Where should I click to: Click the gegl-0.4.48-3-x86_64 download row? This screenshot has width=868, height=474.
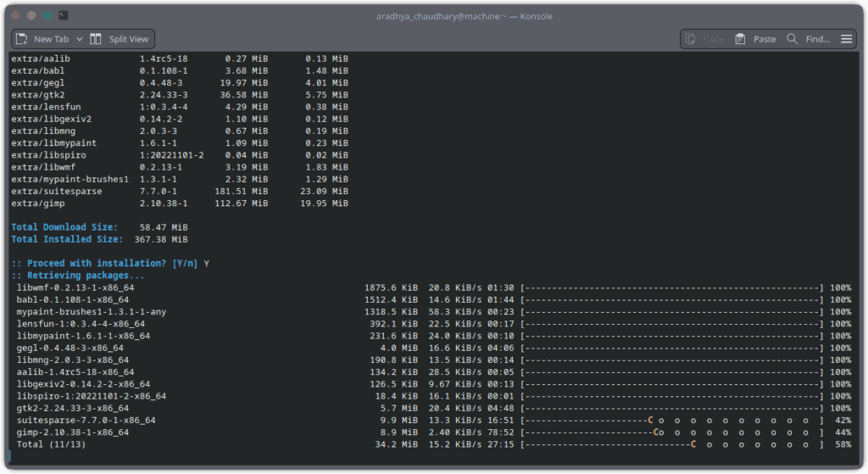(x=433, y=349)
